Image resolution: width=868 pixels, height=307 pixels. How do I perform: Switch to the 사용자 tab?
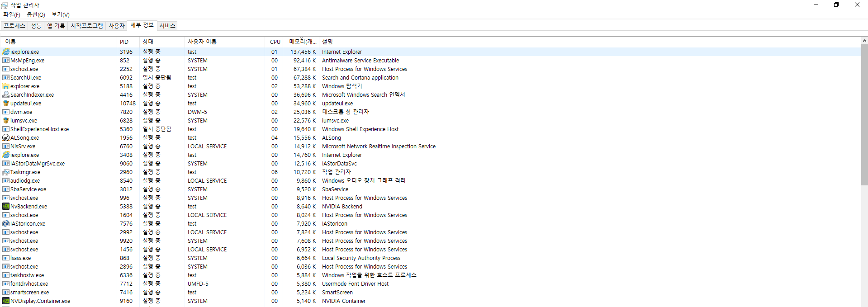click(x=117, y=26)
